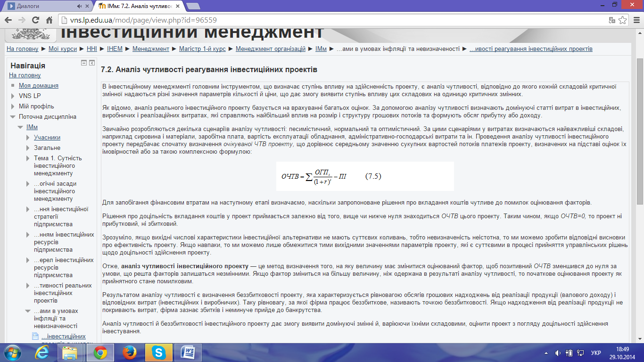This screenshot has height=362, width=644.
Task: Open the Учасники link in navigation
Action: (47, 138)
